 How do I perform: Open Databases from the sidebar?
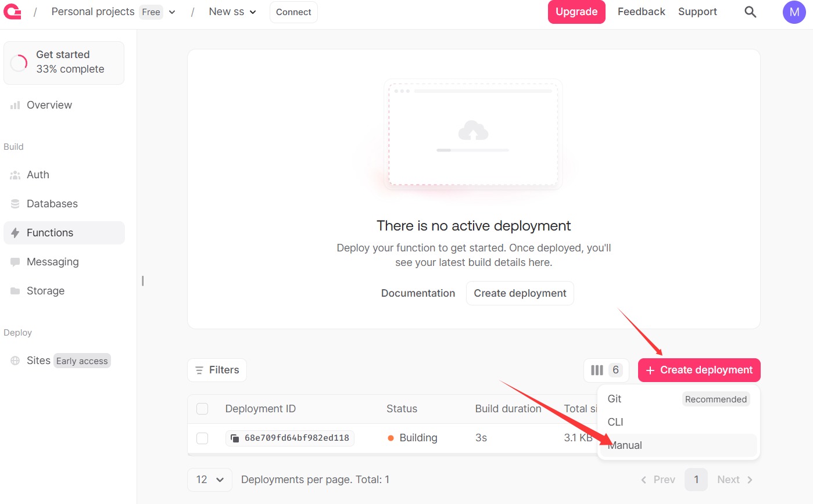(52, 204)
